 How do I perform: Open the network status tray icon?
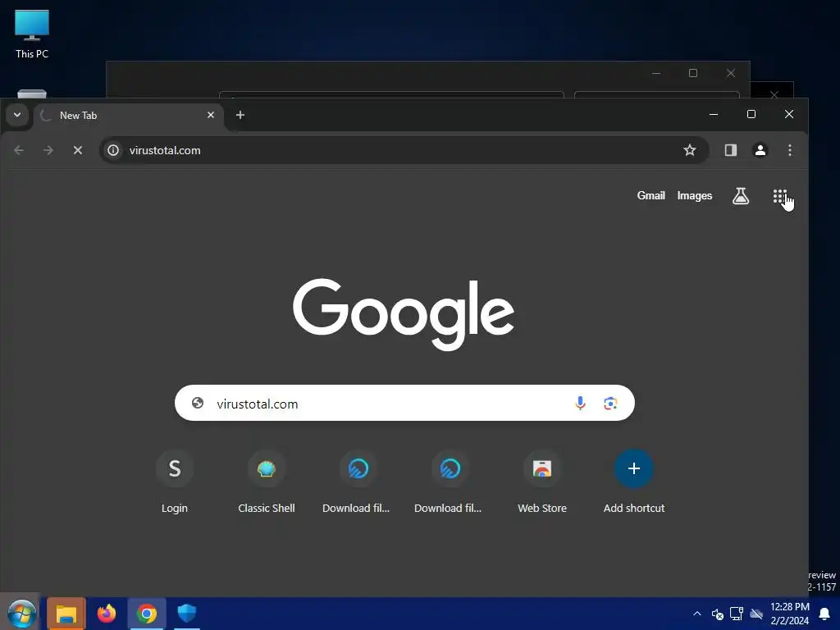pyautogui.click(x=737, y=614)
